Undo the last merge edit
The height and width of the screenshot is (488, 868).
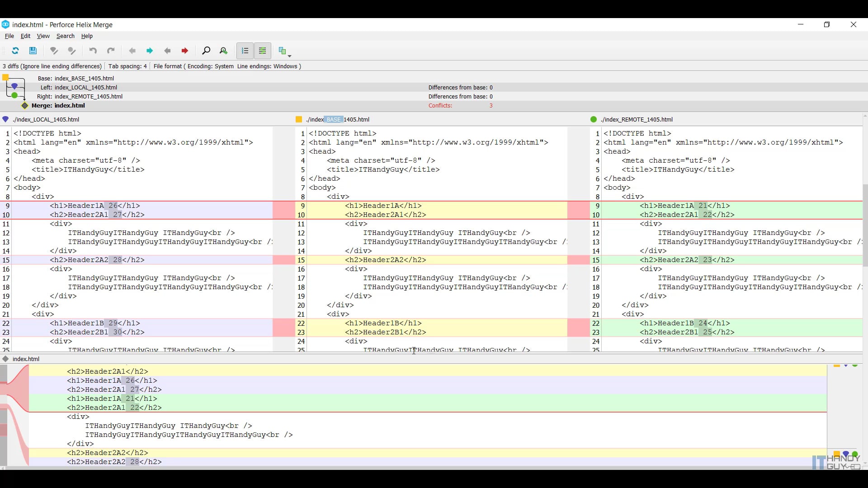pyautogui.click(x=93, y=51)
